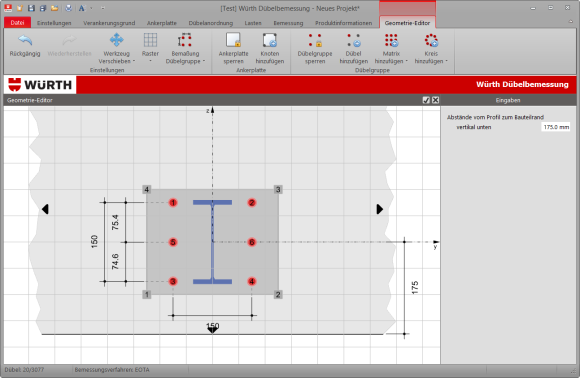Open the Verankerungsgrund ribbon tab
The image size is (580, 378).
pos(109,23)
